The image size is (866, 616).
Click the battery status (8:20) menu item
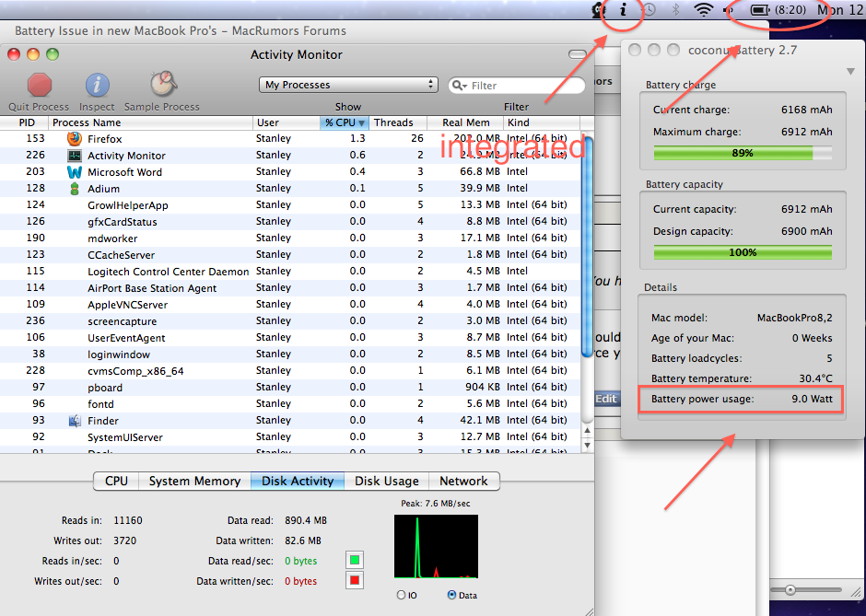[778, 10]
